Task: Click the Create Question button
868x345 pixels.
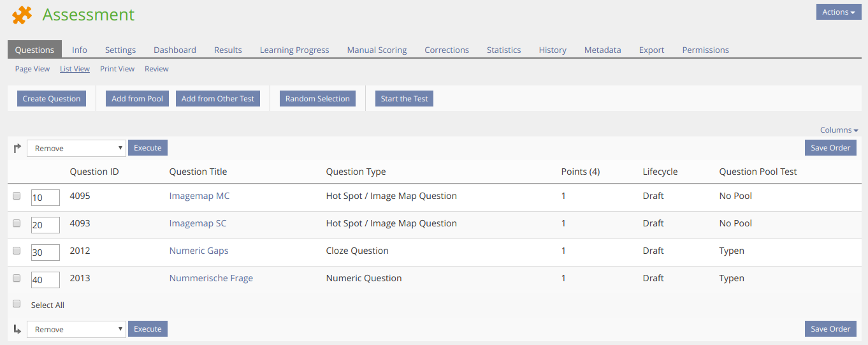Action: click(x=52, y=99)
